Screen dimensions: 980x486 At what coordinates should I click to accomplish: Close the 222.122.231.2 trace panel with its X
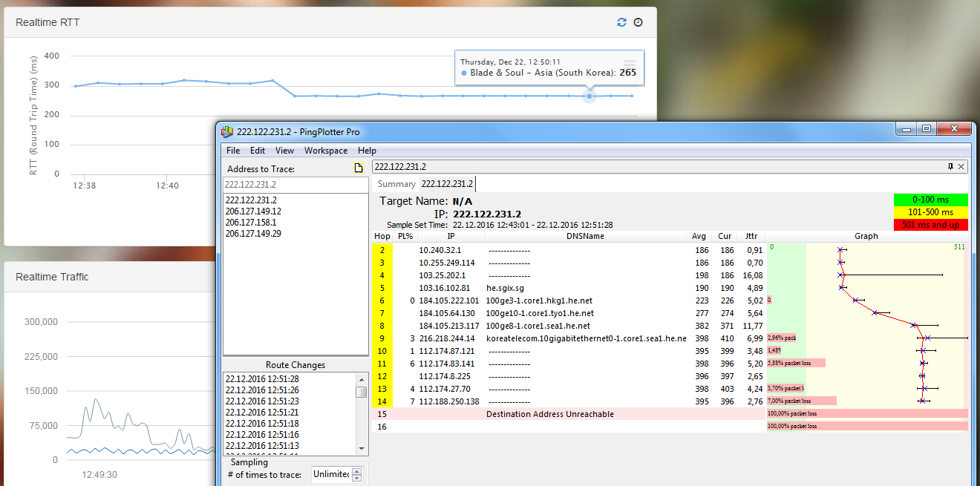[961, 167]
